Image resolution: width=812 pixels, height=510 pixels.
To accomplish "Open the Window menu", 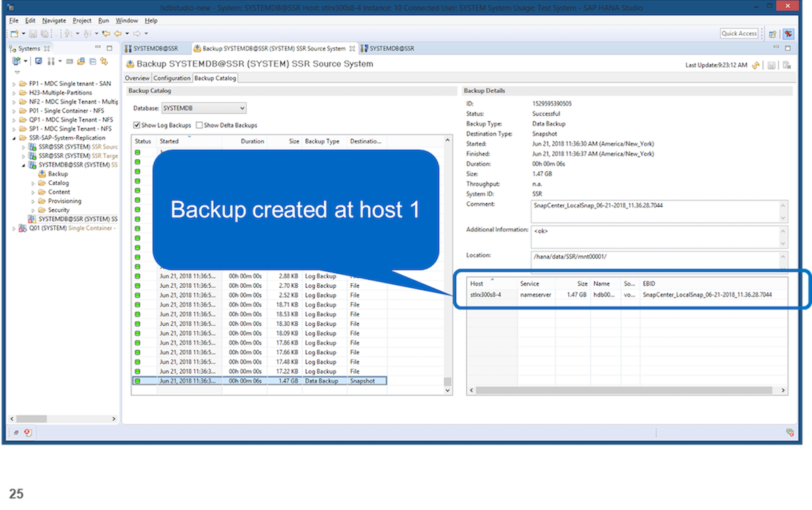I will click(127, 21).
